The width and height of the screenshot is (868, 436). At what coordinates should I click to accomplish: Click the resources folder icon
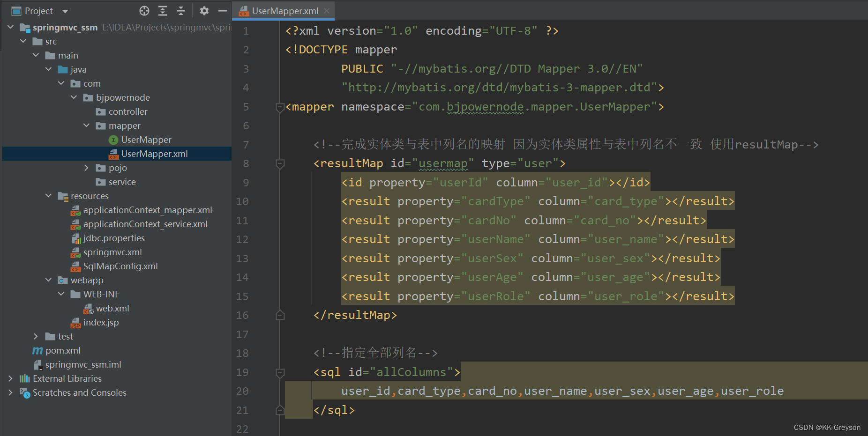click(x=63, y=196)
